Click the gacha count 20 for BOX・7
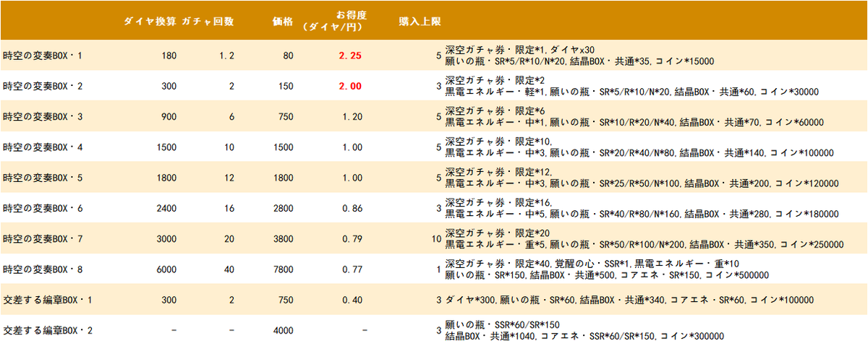 coord(229,238)
